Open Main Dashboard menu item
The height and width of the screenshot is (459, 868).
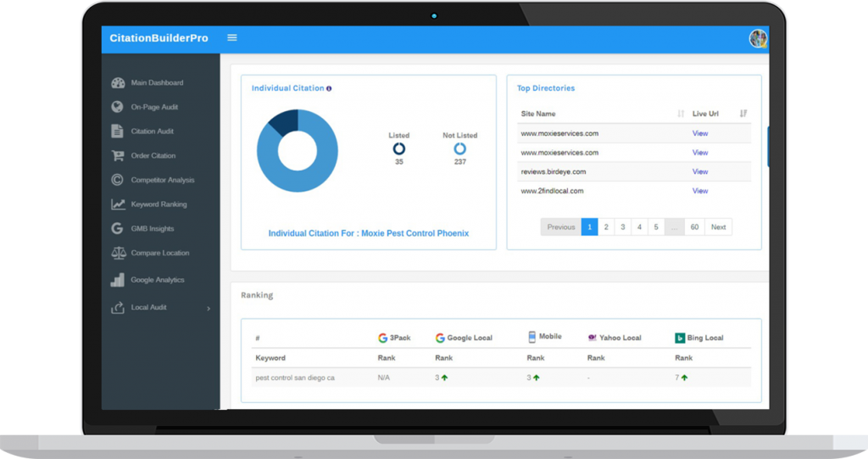(157, 82)
